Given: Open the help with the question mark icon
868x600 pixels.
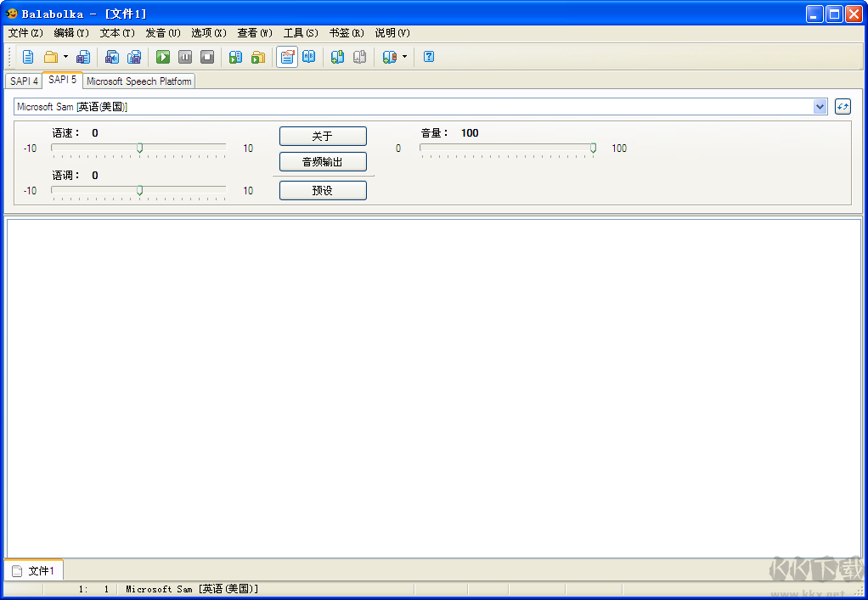Looking at the screenshot, I should coord(429,56).
